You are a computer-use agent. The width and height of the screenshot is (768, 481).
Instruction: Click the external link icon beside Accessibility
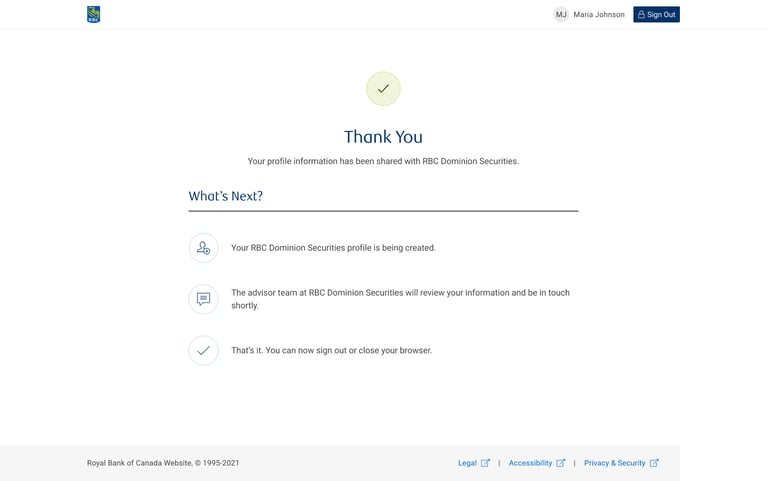click(x=560, y=463)
